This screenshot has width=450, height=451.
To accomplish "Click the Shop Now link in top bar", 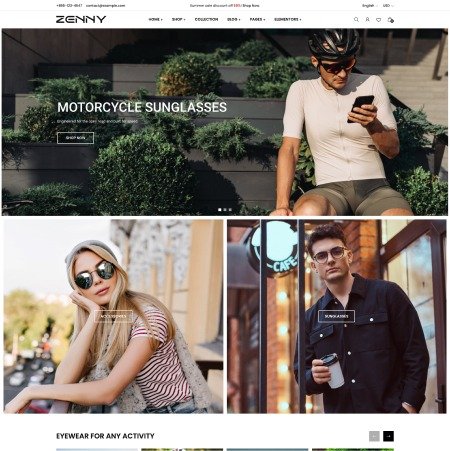I will (251, 6).
